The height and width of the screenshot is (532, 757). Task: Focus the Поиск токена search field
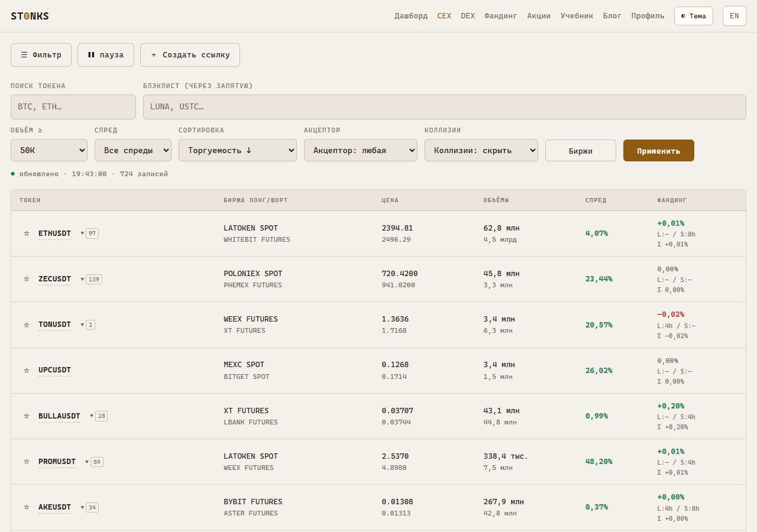[x=73, y=107]
